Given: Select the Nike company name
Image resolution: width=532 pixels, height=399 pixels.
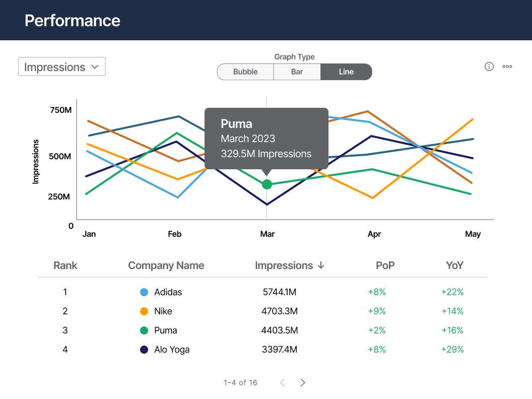Looking at the screenshot, I should [163, 311].
